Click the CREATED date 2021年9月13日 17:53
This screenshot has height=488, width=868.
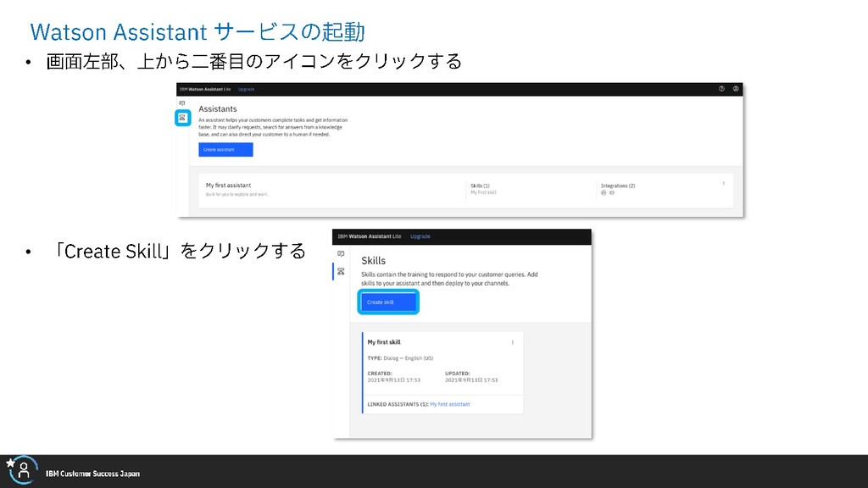click(393, 380)
